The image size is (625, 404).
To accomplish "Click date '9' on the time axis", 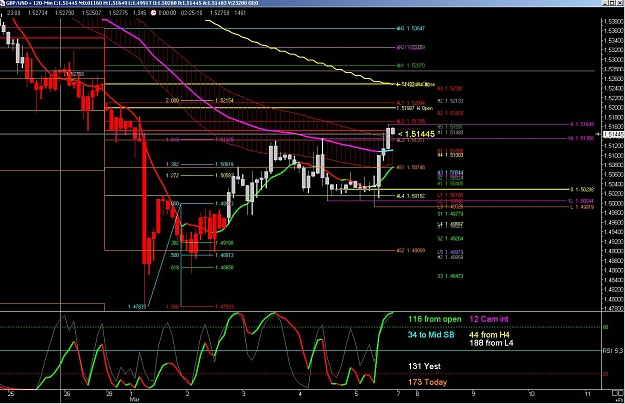I will click(x=474, y=394).
